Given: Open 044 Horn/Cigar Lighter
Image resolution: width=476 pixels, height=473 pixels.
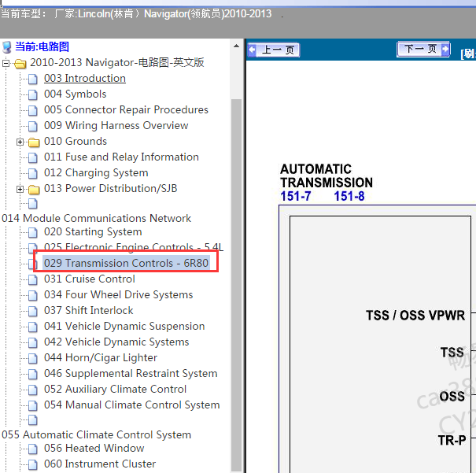Looking at the screenshot, I should [101, 358].
